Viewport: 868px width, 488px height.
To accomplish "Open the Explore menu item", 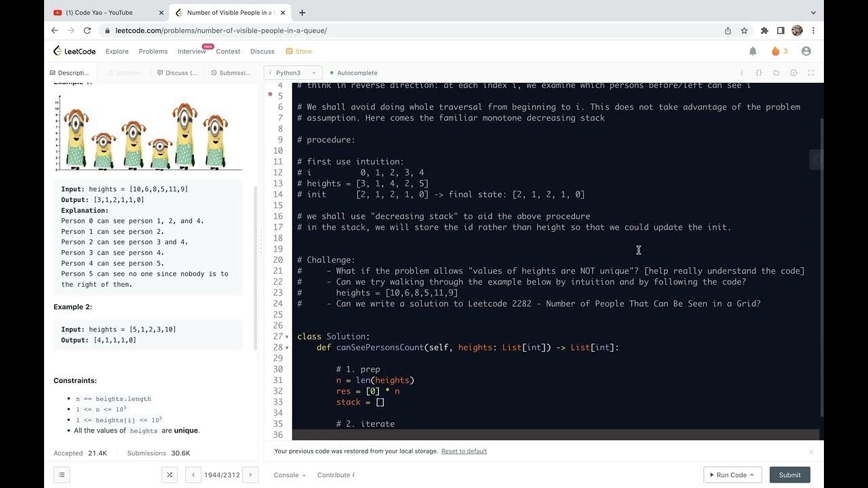I will click(x=117, y=51).
